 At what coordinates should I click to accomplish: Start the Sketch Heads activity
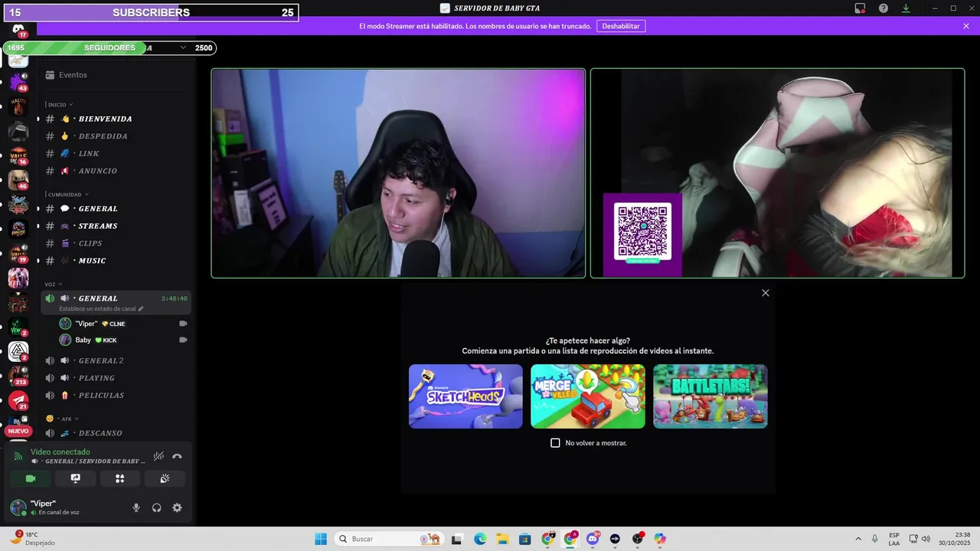[465, 396]
